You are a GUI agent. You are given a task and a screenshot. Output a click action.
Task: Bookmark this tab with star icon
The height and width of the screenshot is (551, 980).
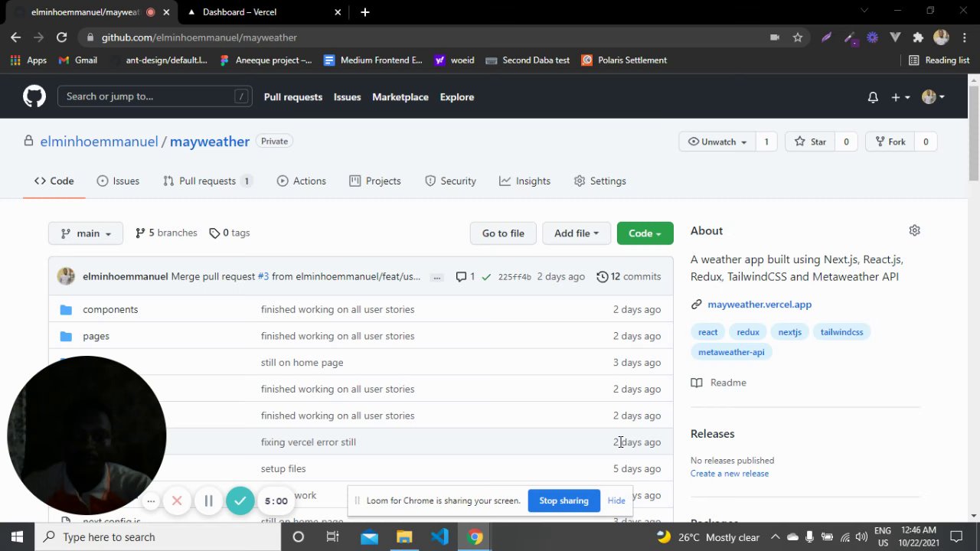(798, 37)
